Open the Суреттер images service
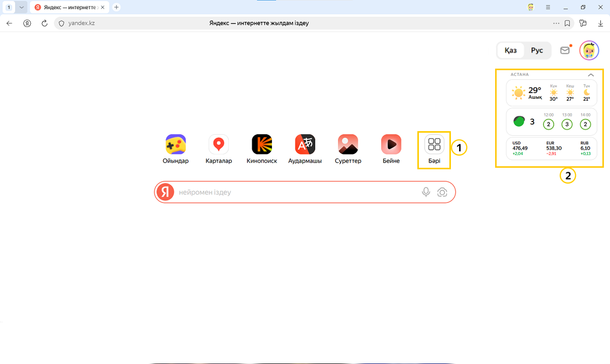Screen dimensions: 610x364 point(348,149)
